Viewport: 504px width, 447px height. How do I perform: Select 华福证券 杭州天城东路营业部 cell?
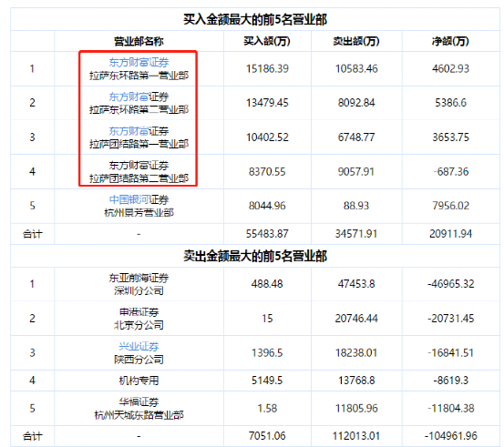click(x=139, y=409)
